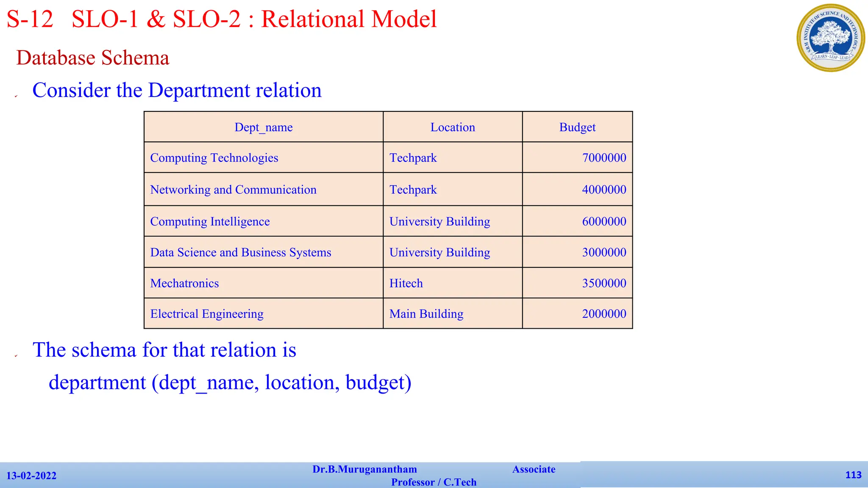
Task: Click the author name Dr.B.Muruganantham
Action: [x=364, y=469]
